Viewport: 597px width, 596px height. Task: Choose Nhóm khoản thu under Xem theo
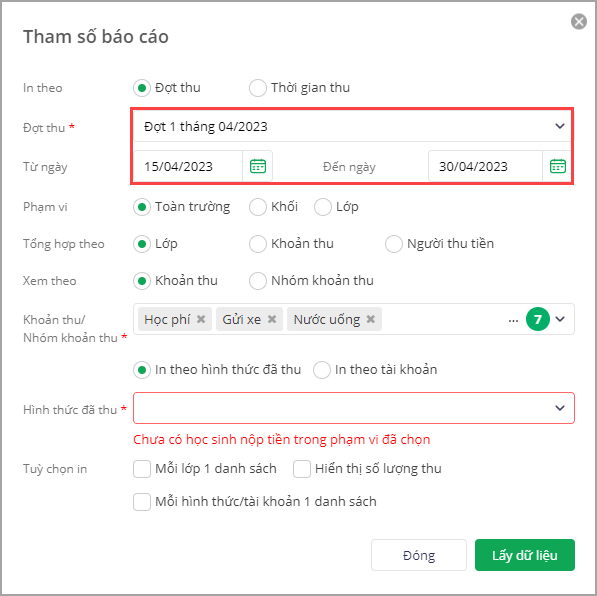257,281
